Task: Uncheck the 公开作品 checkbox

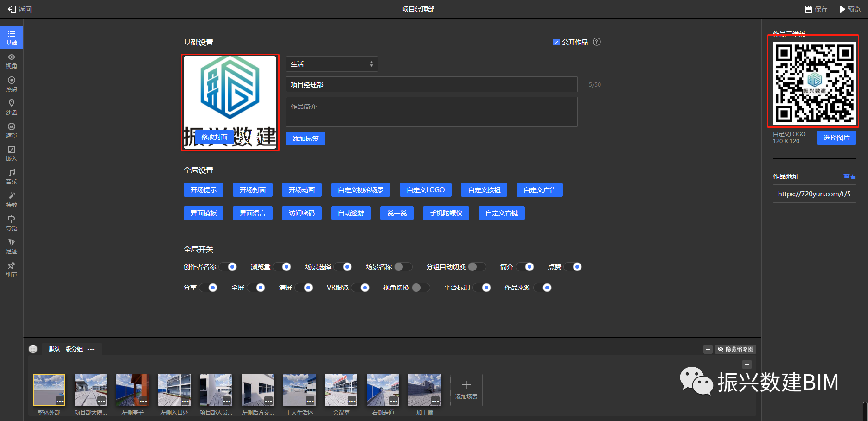Action: [556, 42]
